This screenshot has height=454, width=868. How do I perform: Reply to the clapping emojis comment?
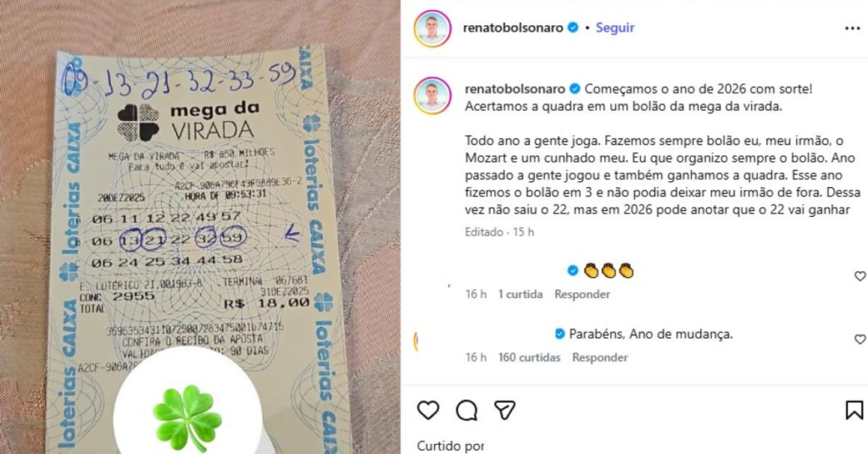point(582,294)
